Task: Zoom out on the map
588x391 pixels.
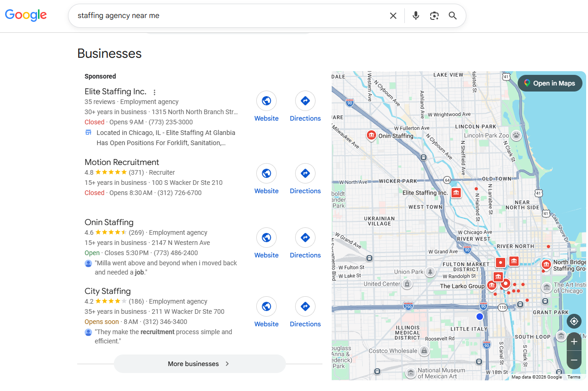Action: pyautogui.click(x=574, y=360)
